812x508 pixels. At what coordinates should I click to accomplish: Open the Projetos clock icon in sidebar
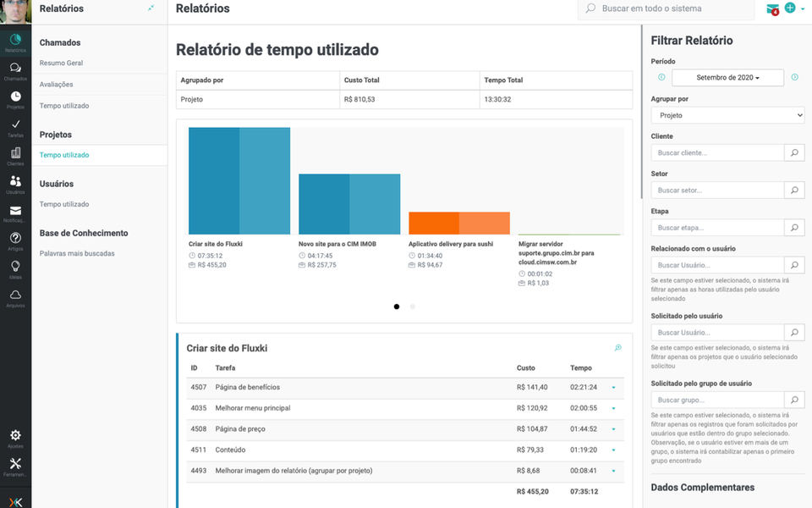15,100
